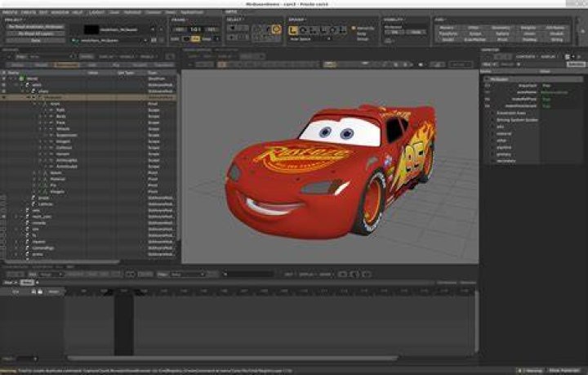Click the Geometry button in Add panel
Screen dimensions: 588x375
pos(501,28)
